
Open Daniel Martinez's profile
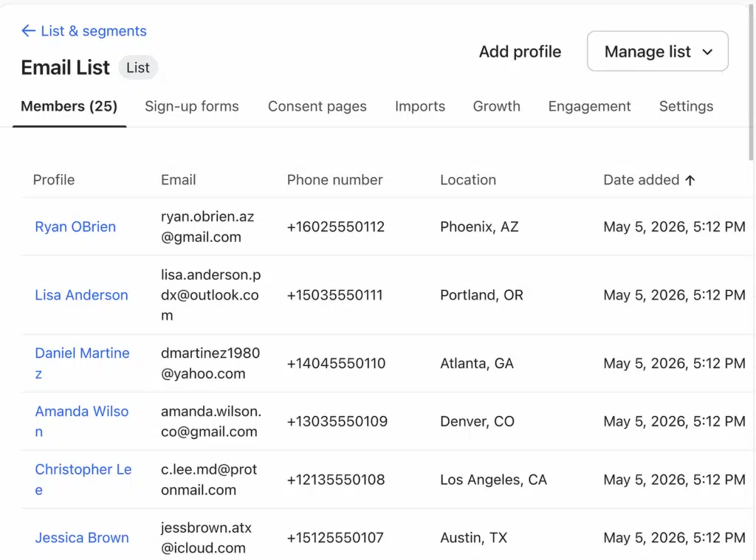point(83,364)
